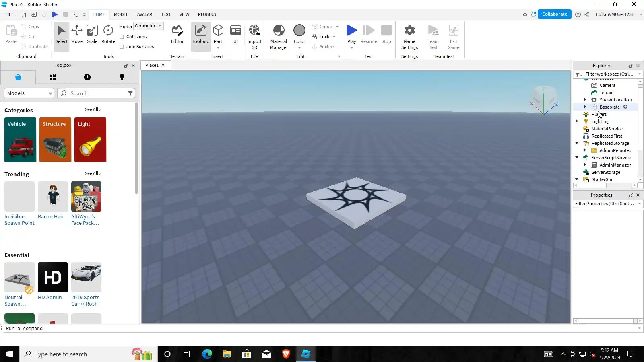Switch to the MODEL ribbon tab
Screen dimensions: 644x362
[121, 14]
